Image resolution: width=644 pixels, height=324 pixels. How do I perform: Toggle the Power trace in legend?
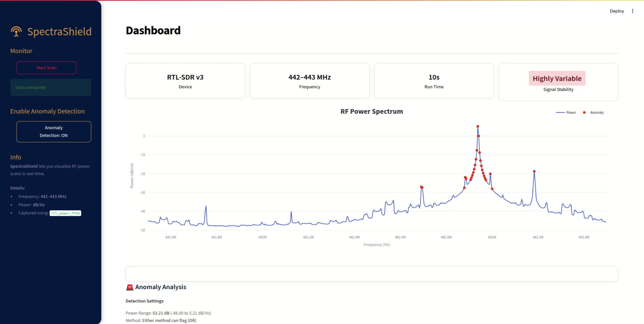(566, 112)
